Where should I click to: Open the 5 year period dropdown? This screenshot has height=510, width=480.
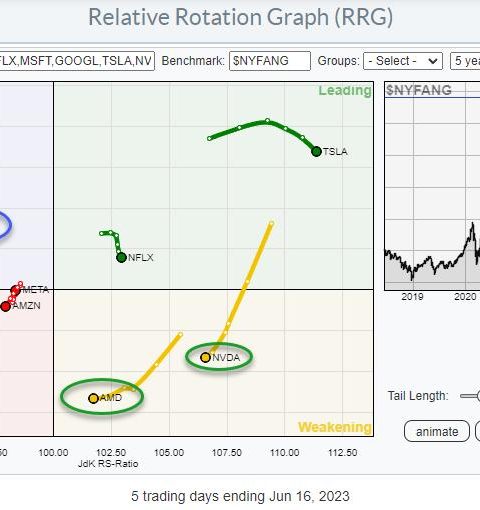tap(465, 61)
